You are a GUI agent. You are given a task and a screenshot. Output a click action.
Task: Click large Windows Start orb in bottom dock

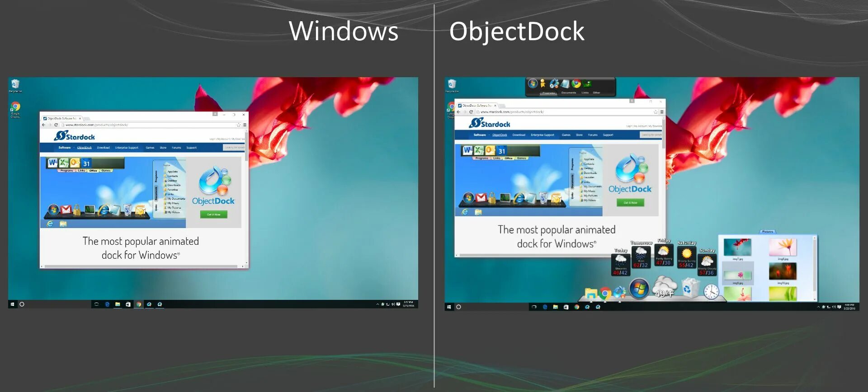click(639, 289)
